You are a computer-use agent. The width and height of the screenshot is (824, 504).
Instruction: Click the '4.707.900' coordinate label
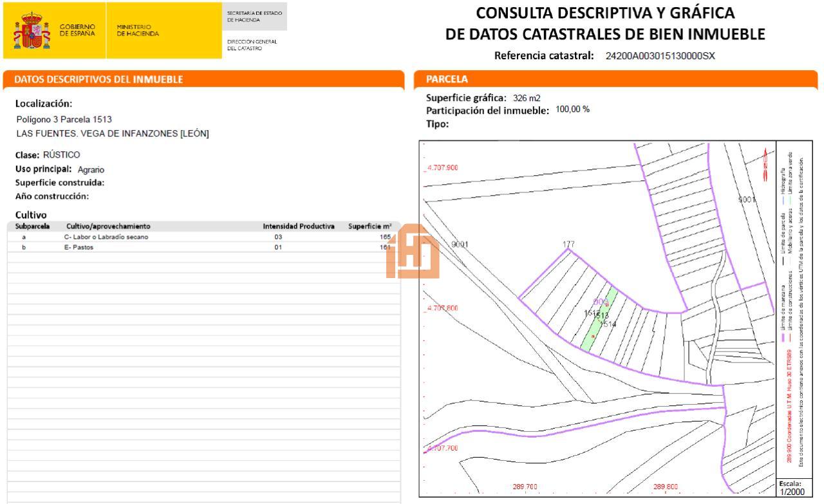442,168
